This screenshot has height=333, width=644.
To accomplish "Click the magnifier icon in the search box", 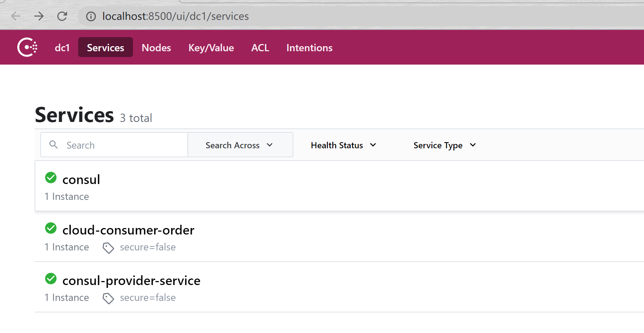I will coord(53,145).
